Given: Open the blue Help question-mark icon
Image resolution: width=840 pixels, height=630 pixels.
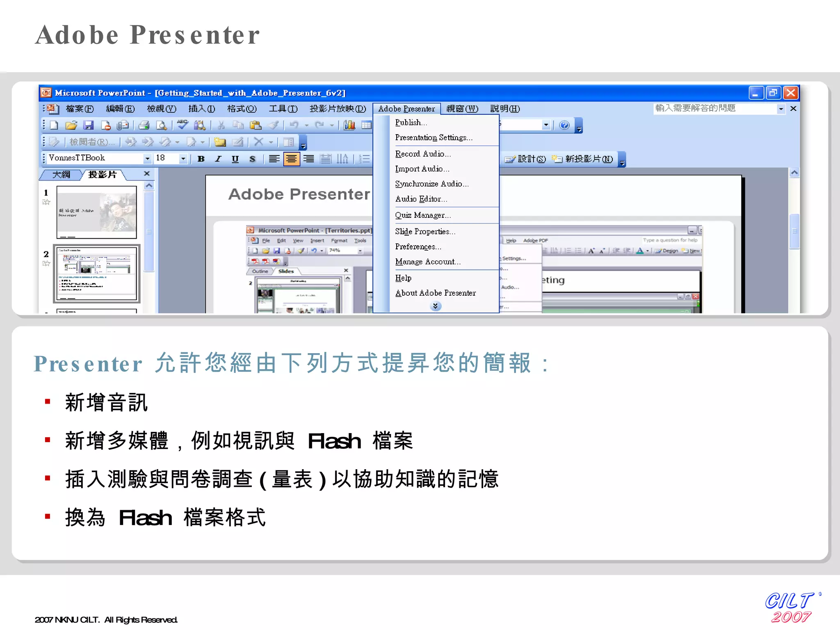Looking at the screenshot, I should [x=564, y=126].
